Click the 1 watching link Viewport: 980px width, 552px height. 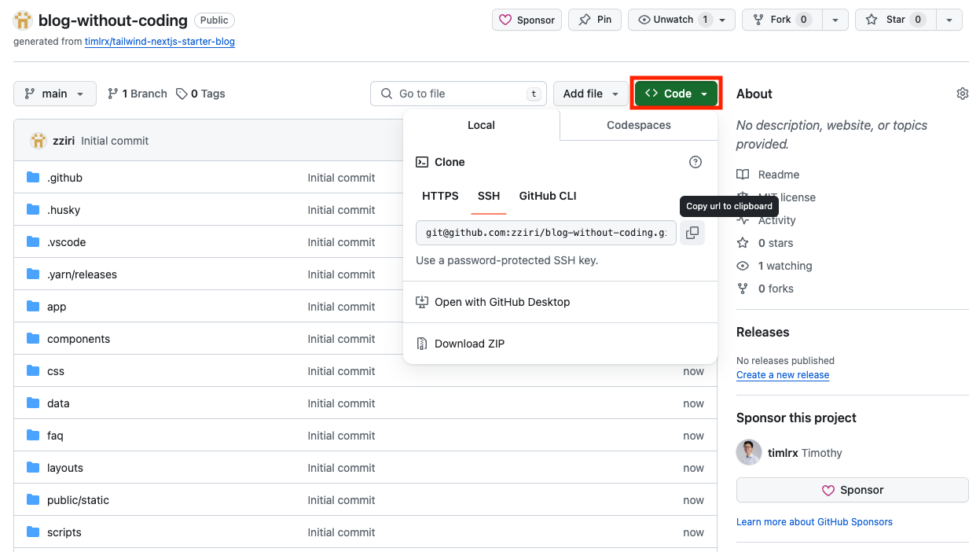785,266
